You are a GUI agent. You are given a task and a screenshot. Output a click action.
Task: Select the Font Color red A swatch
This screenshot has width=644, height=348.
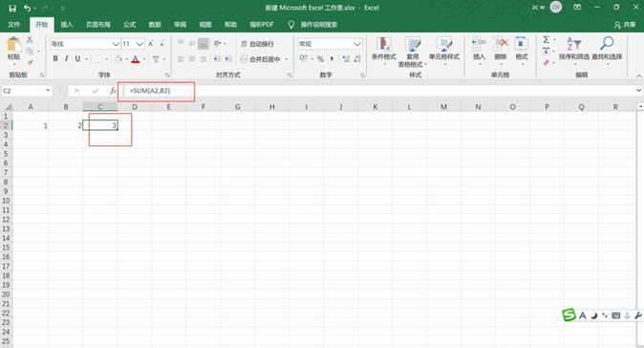pyautogui.click(x=136, y=59)
